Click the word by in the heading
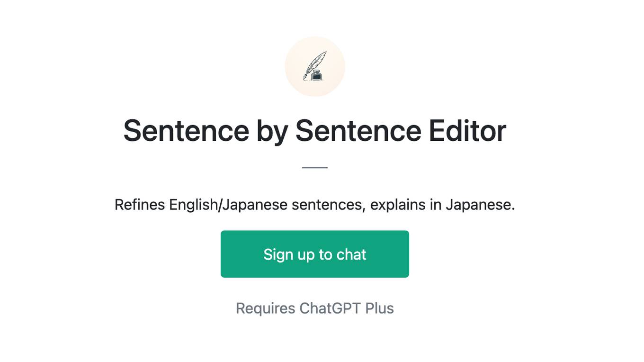 [x=272, y=132]
